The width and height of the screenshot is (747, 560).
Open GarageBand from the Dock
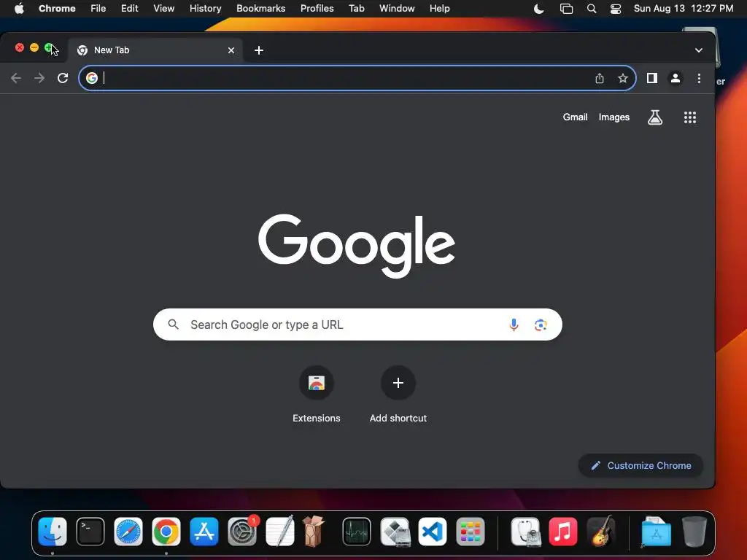601,532
